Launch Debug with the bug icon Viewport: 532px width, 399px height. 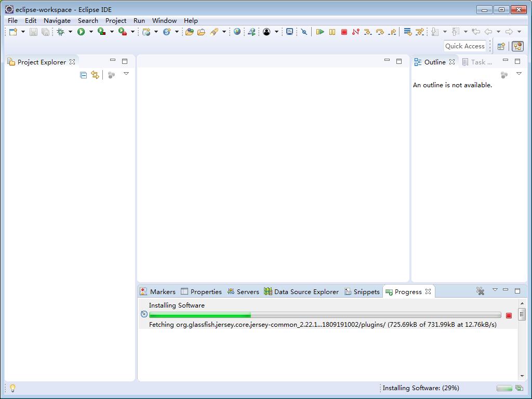(x=61, y=32)
